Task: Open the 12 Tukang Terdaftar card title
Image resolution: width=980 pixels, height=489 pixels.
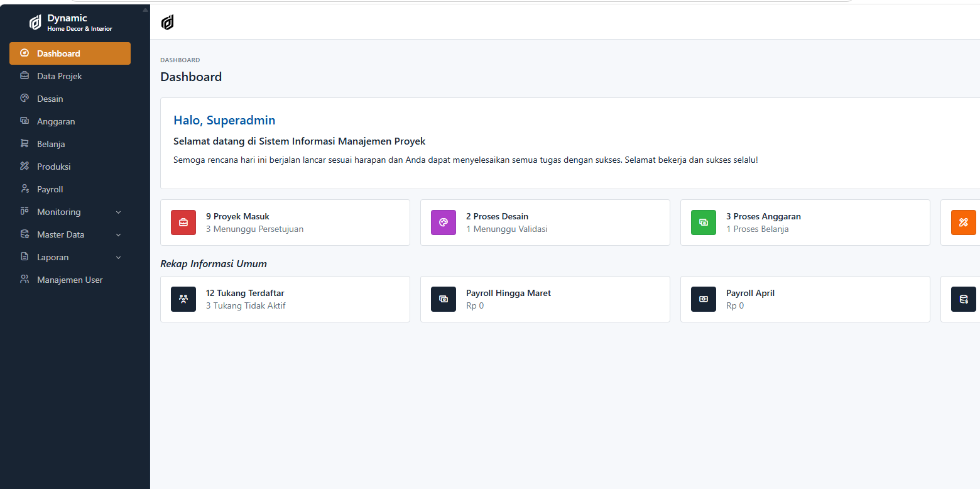Action: tap(245, 293)
